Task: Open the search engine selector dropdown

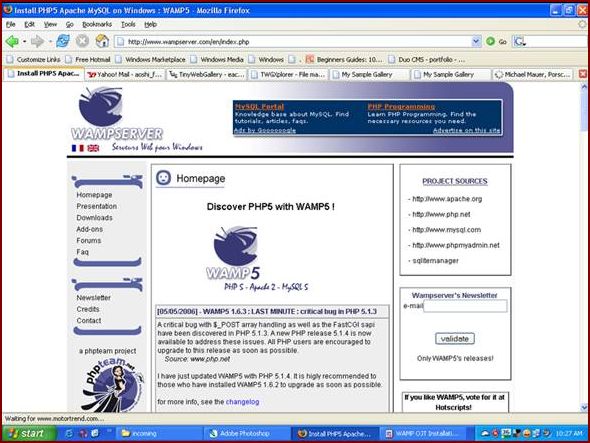Action: (520, 42)
